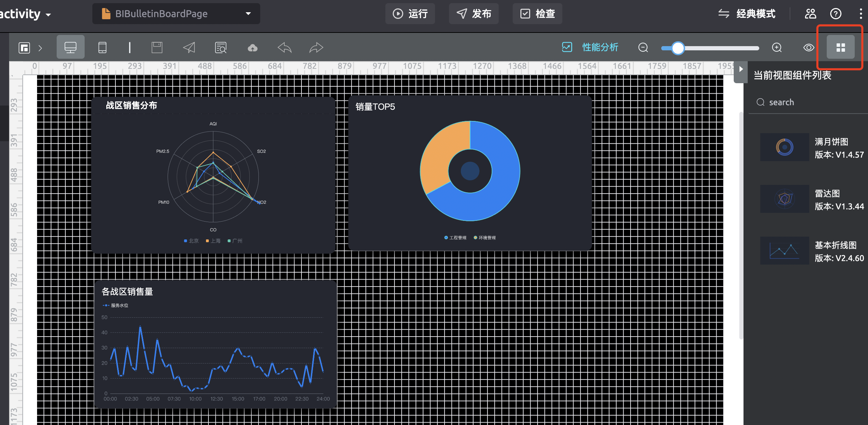868x425 pixels.
Task: Switch to desktop device view
Action: 70,47
